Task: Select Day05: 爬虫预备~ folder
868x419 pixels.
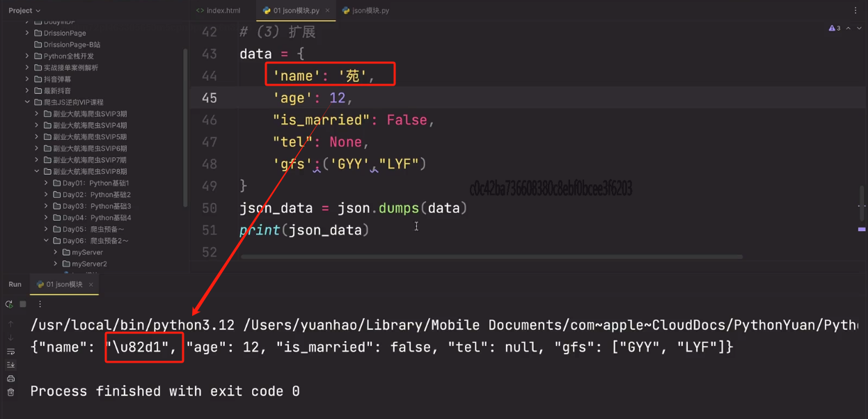Action: [x=88, y=229]
